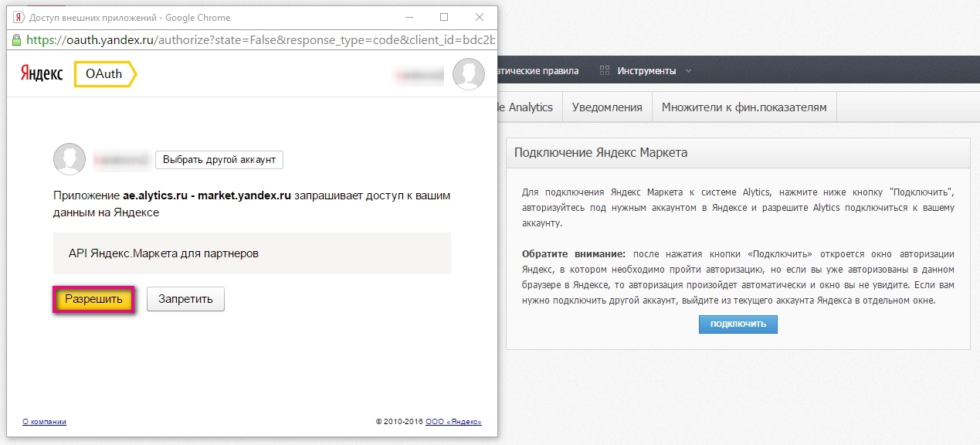Open the profile avatar in header's right corner
Screen dimensions: 980x445
click(468, 74)
